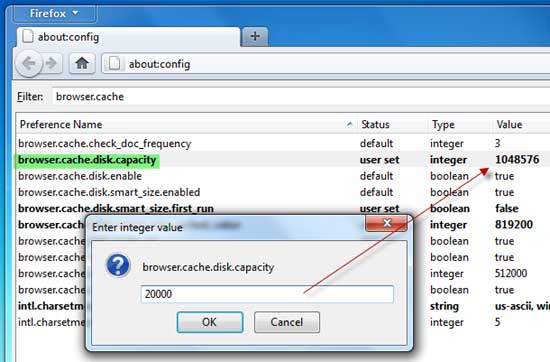
Task: Click the 1048576 value cell
Action: [x=517, y=160]
